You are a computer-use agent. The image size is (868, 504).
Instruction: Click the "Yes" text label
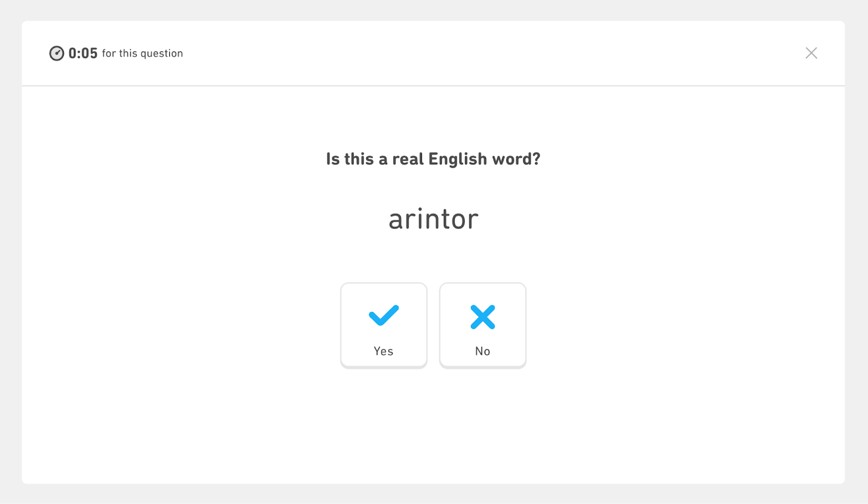point(384,351)
